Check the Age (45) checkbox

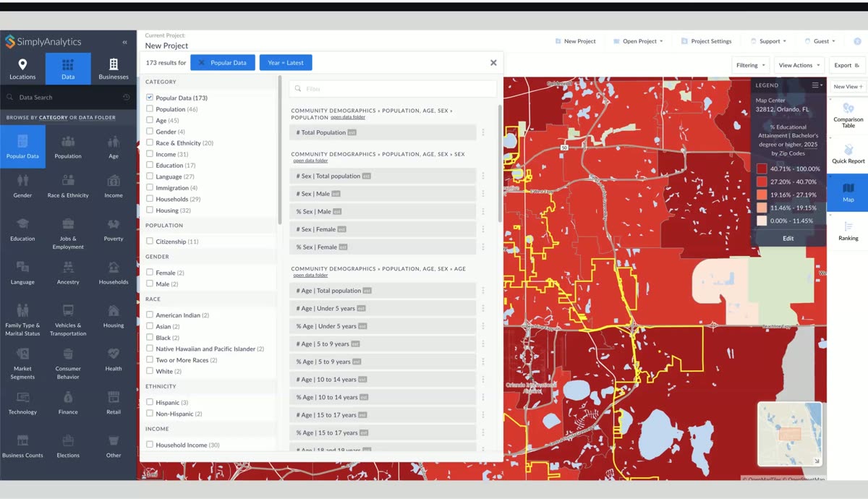pos(150,120)
